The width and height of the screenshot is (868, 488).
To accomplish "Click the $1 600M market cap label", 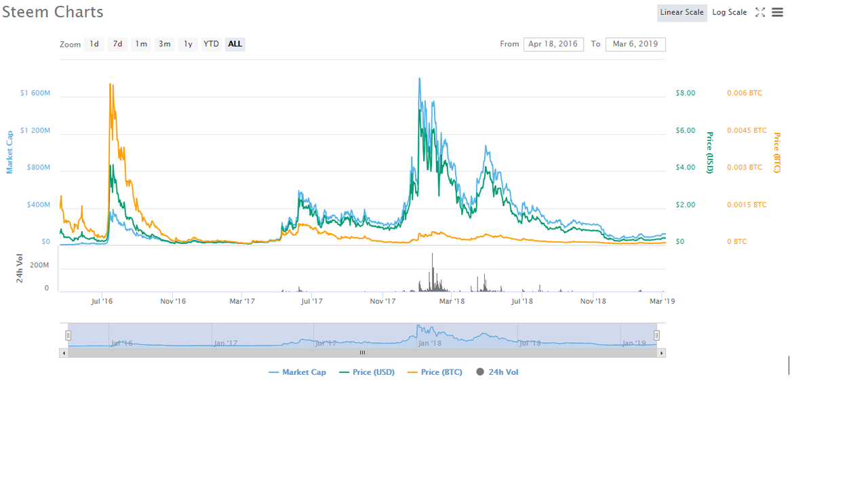I will [35, 93].
